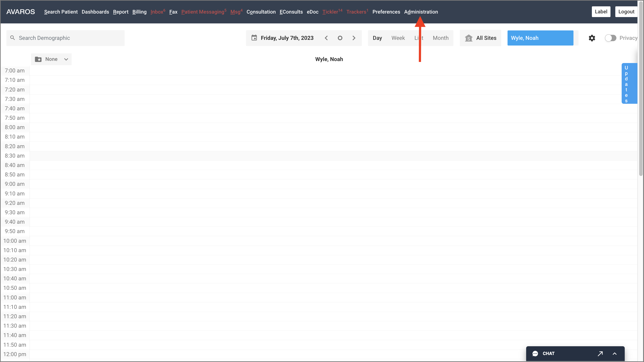
Task: Expand chat with the up chevron
Action: [x=614, y=353]
